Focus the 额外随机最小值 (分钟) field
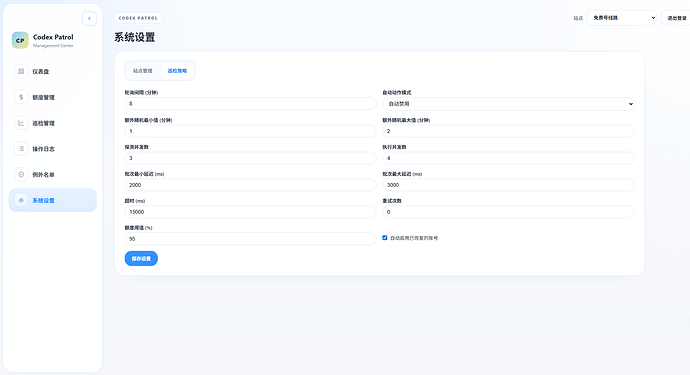The height and width of the screenshot is (375, 690). 250,131
